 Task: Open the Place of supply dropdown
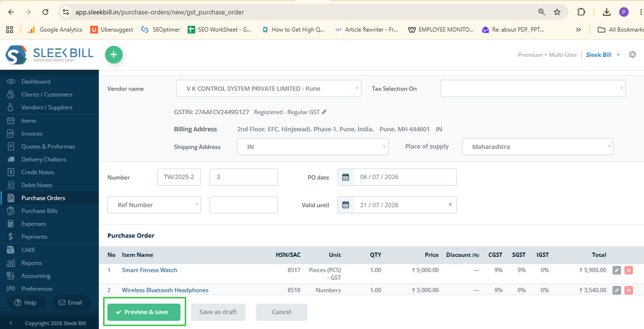tap(537, 147)
